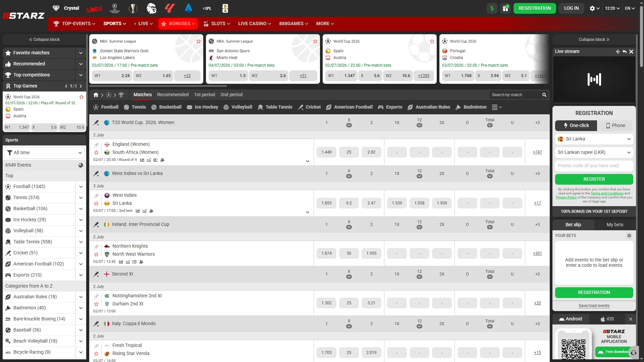Pin the Nottinghamshire 2nd XI match
This screenshot has height=362, width=644.
[96, 296]
